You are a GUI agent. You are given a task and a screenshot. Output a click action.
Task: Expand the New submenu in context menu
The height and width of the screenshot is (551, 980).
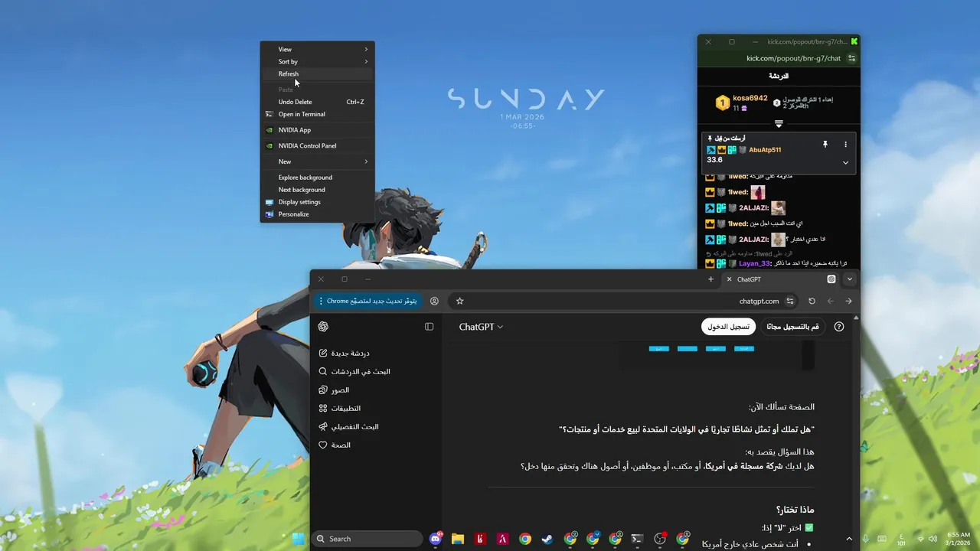coord(317,161)
